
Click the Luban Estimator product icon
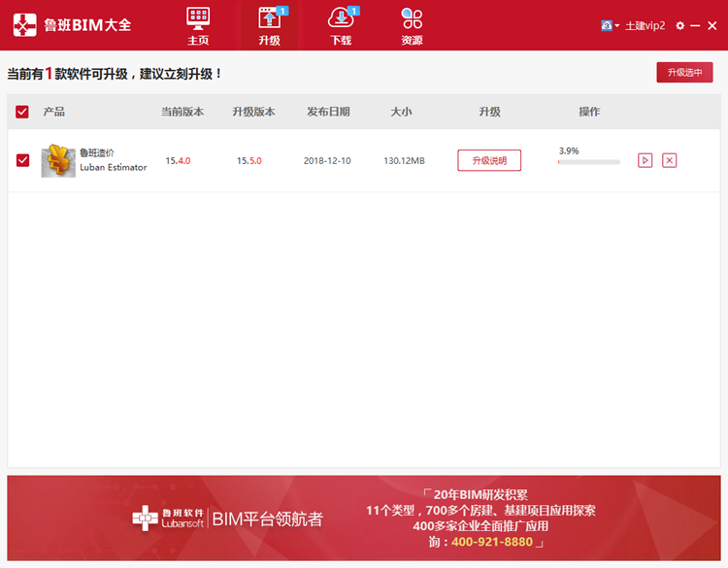point(58,161)
